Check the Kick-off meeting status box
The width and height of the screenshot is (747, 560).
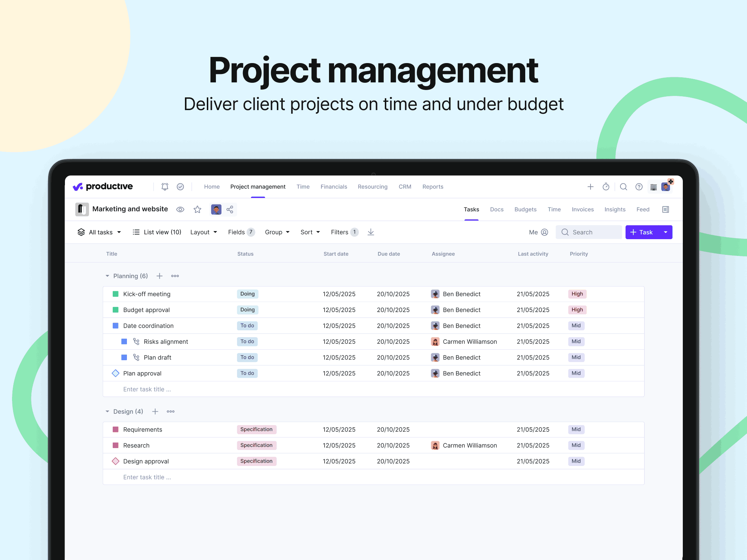point(116,294)
